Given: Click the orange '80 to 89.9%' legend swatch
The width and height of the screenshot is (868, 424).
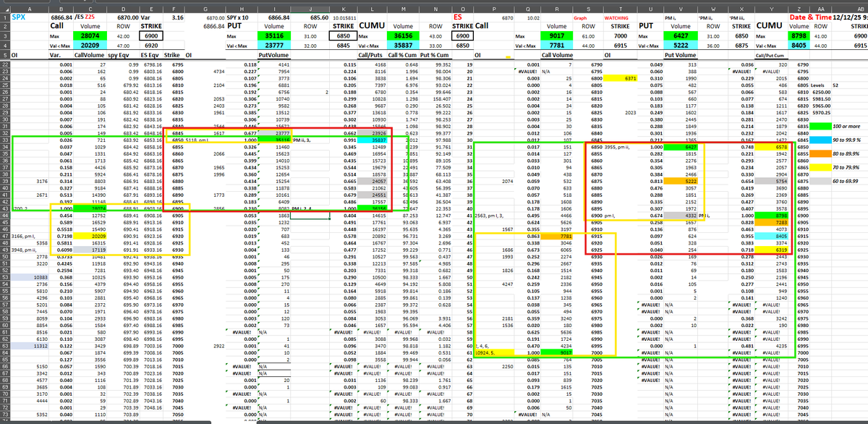Looking at the screenshot, I should click(821, 153).
